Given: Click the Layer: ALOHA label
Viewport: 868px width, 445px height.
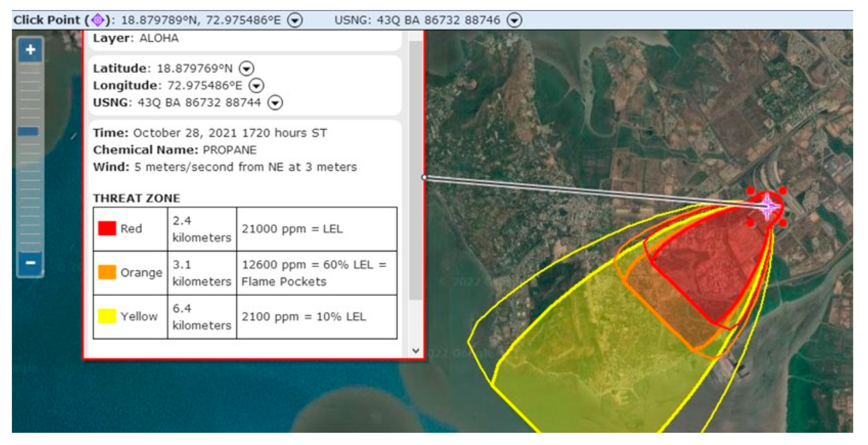Looking at the screenshot, I should click(x=136, y=38).
